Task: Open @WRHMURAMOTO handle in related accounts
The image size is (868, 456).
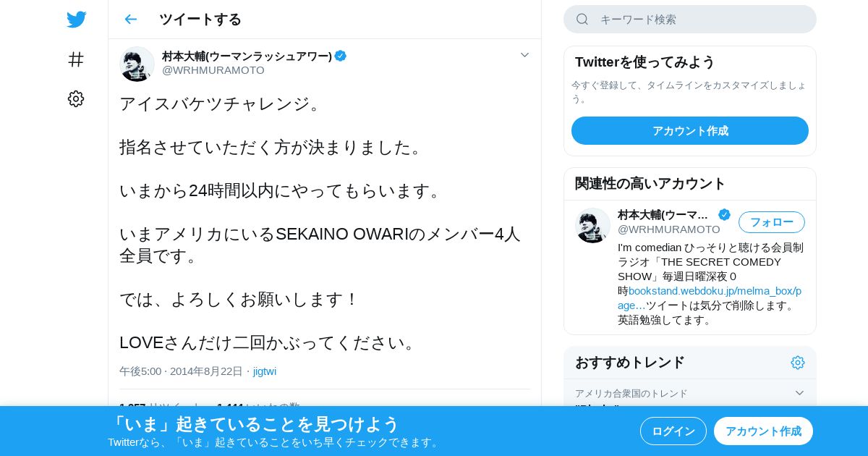Action: (x=669, y=229)
